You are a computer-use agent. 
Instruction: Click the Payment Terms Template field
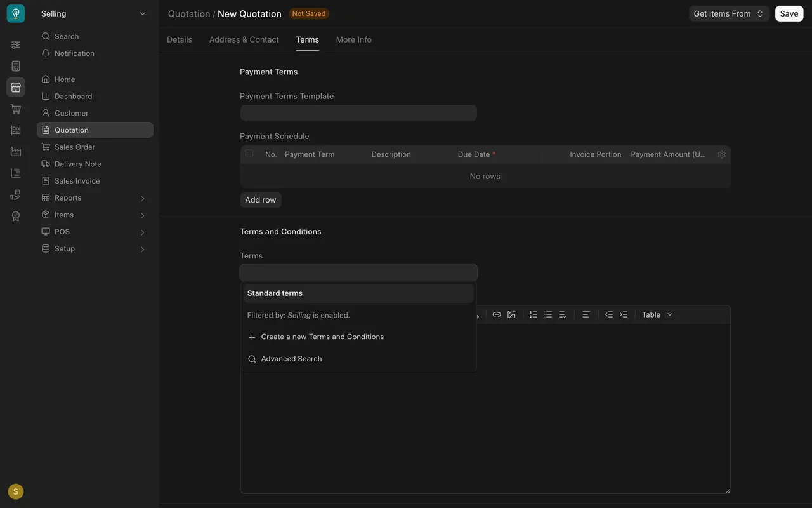click(x=358, y=113)
